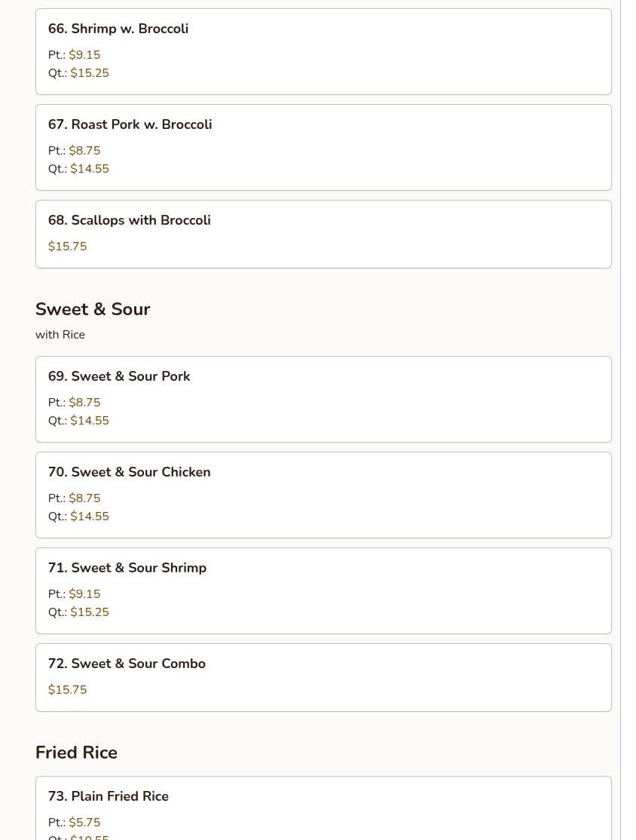Click Sweet & Sour Shrimp quart price
This screenshot has height=840, width=636.
click(90, 612)
